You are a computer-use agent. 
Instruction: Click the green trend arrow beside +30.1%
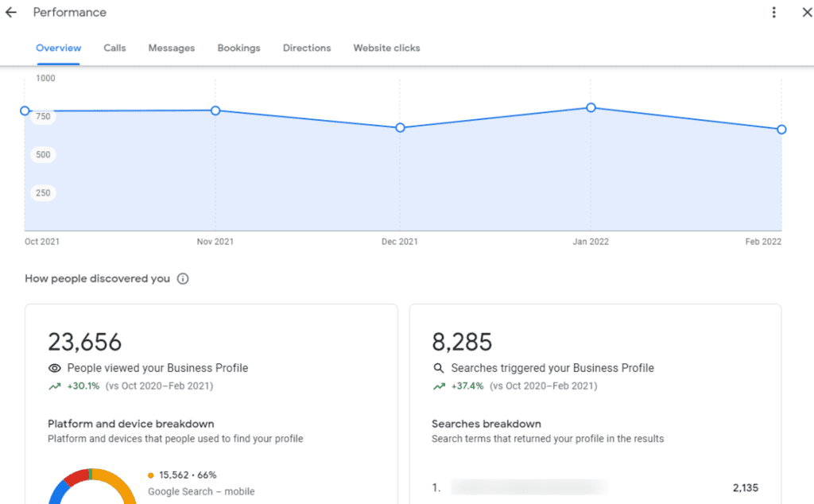tap(55, 386)
